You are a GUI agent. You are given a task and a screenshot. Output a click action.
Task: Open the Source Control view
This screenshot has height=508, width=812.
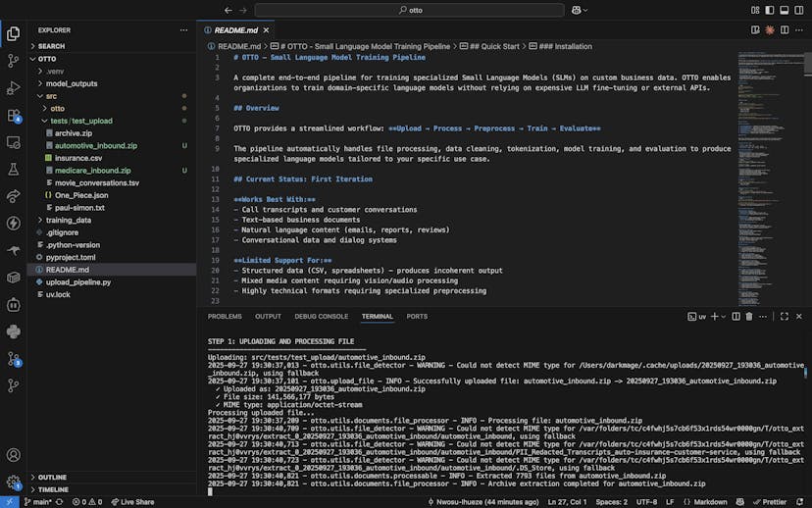click(x=13, y=61)
